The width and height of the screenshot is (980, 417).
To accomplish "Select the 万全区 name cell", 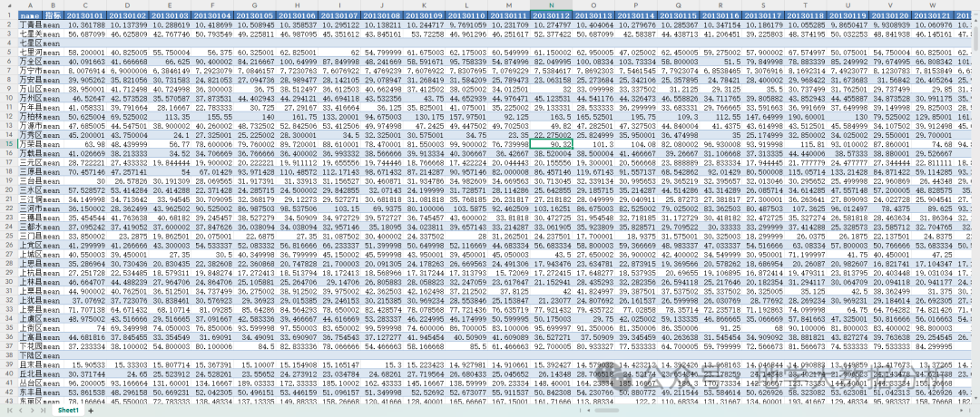I will 31,62.
